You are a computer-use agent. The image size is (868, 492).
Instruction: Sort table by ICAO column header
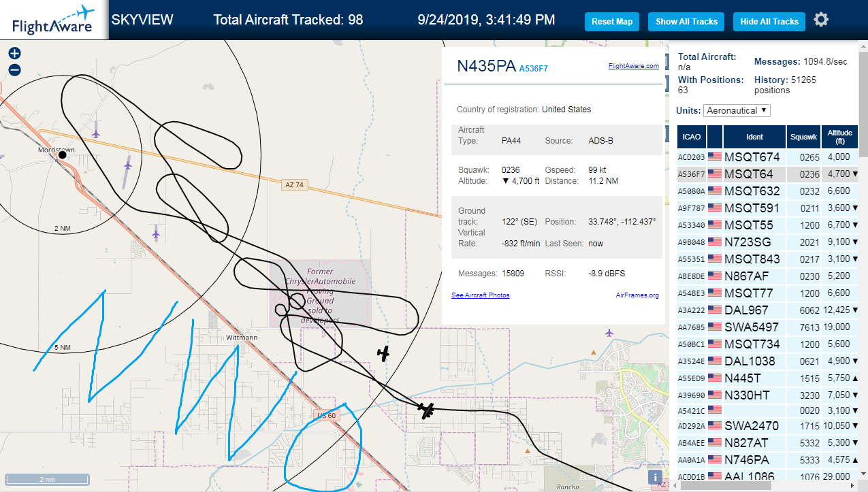[691, 137]
